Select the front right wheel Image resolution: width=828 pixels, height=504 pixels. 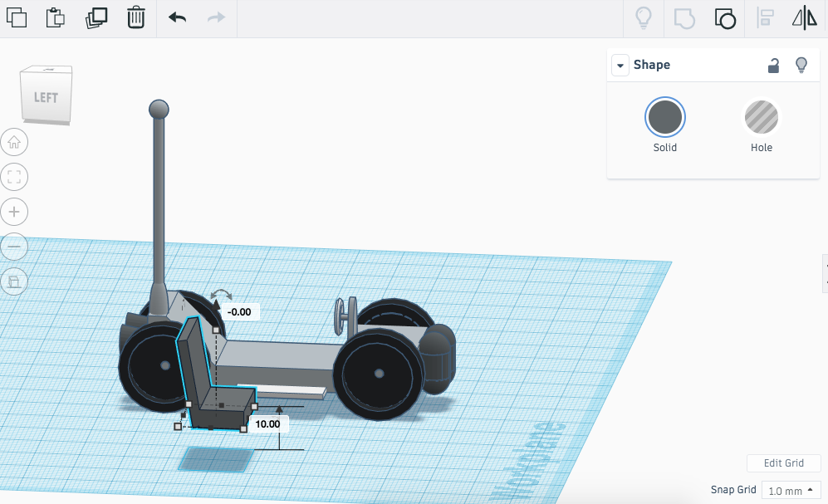(x=378, y=374)
